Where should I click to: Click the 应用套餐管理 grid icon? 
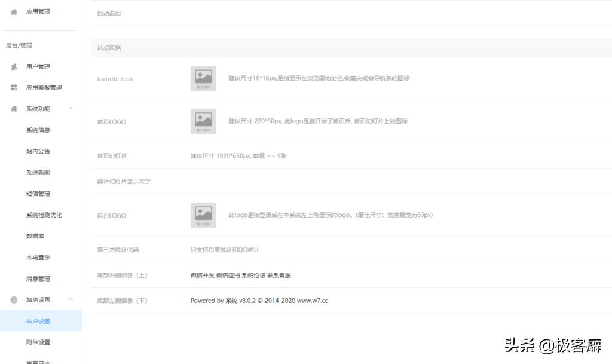14,87
